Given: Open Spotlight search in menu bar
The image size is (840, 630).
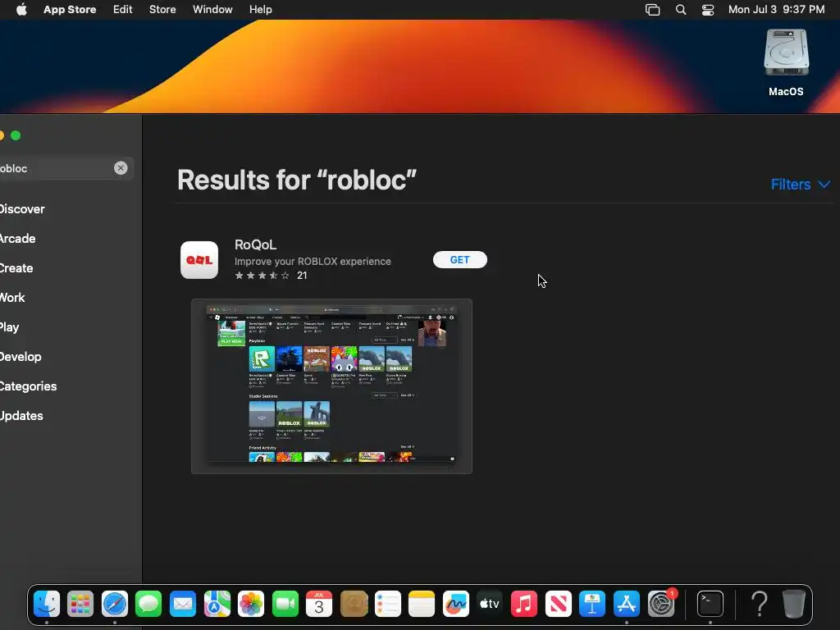Looking at the screenshot, I should (x=681, y=10).
